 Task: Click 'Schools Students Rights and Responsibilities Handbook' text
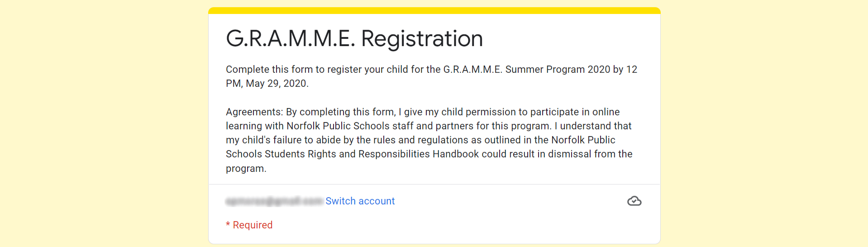coord(352,154)
